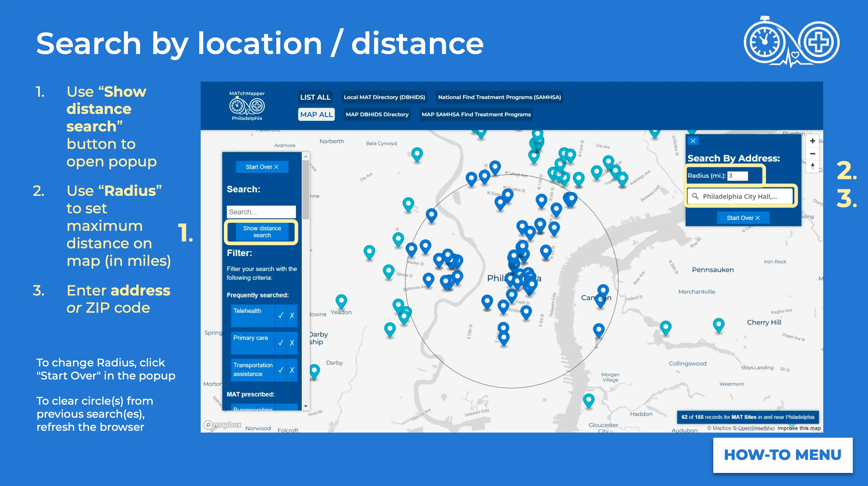Open Local MAT Directory (DBHIDS) list
The width and height of the screenshot is (868, 486).
[x=384, y=97]
